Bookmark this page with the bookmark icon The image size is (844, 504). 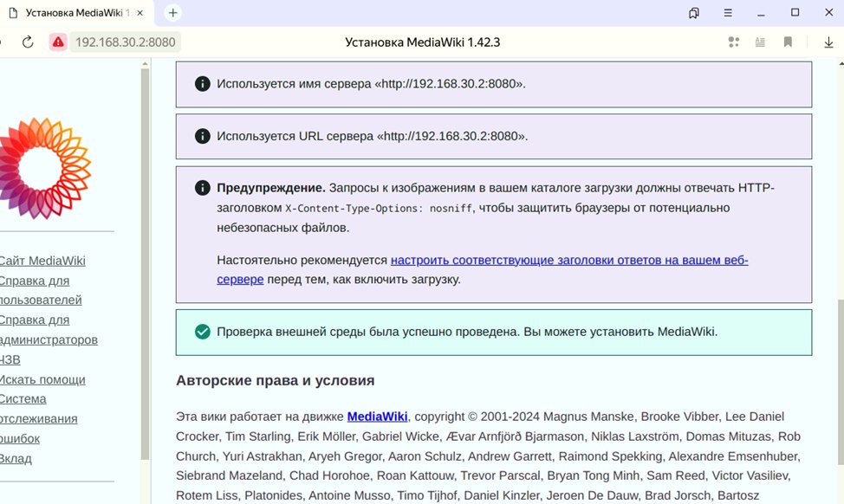click(x=788, y=42)
